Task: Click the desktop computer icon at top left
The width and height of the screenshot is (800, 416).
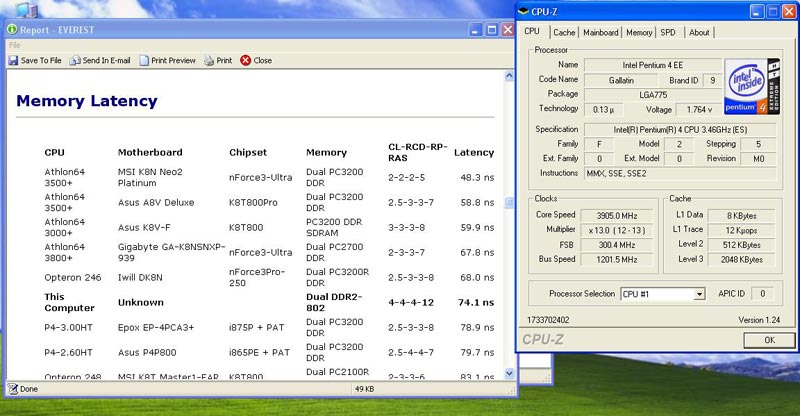Action: [x=27, y=9]
